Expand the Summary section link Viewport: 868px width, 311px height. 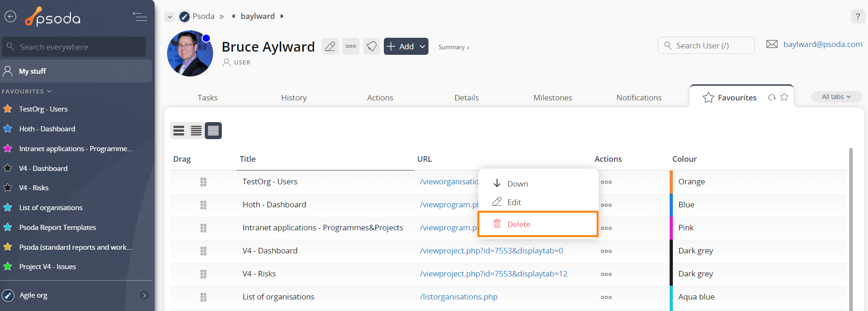click(x=454, y=47)
